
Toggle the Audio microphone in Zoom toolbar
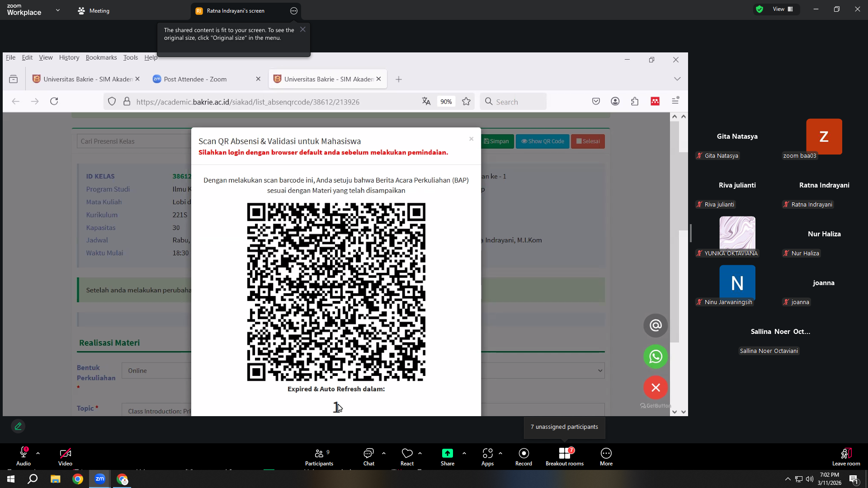(24, 456)
